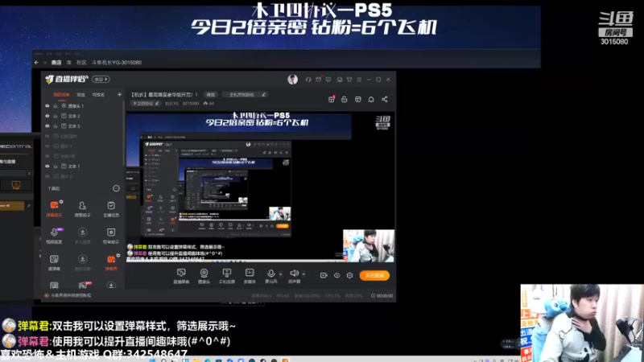This screenshot has height=362, width=644.
Task: Open the 视频连麦 tool
Action: [x=54, y=236]
